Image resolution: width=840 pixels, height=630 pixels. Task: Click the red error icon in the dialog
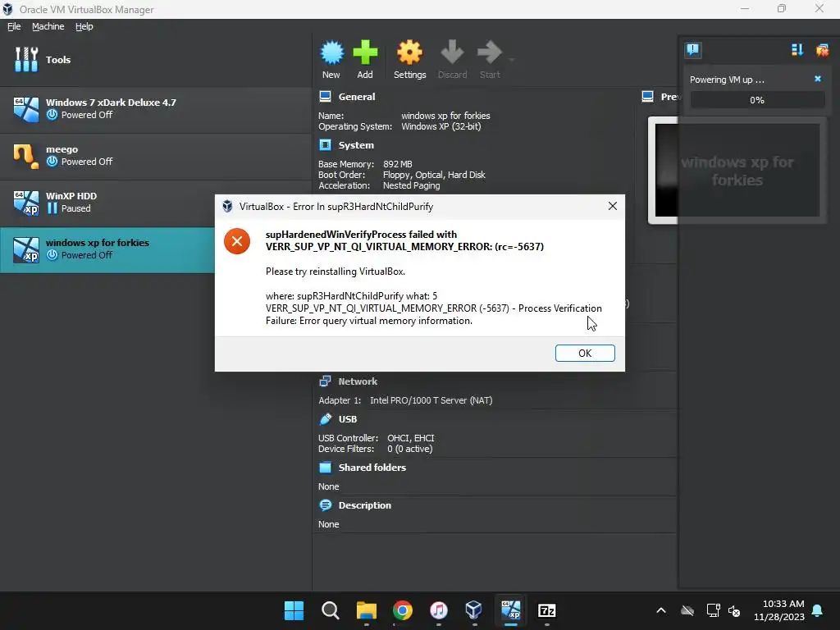click(x=237, y=241)
